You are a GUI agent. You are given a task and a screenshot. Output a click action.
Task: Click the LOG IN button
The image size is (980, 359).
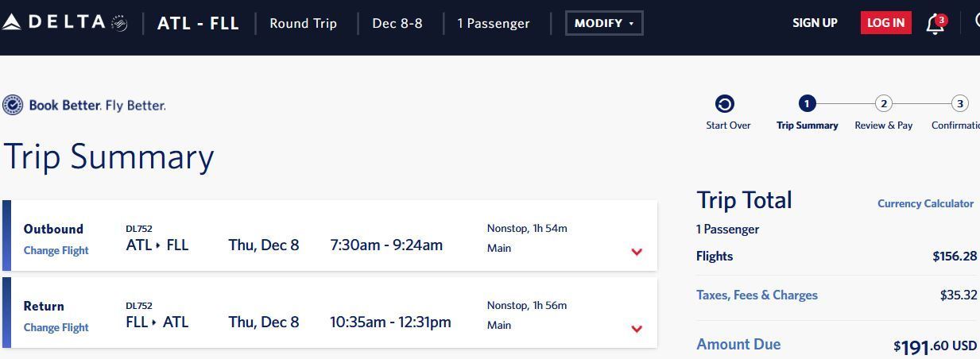pyautogui.click(x=885, y=22)
